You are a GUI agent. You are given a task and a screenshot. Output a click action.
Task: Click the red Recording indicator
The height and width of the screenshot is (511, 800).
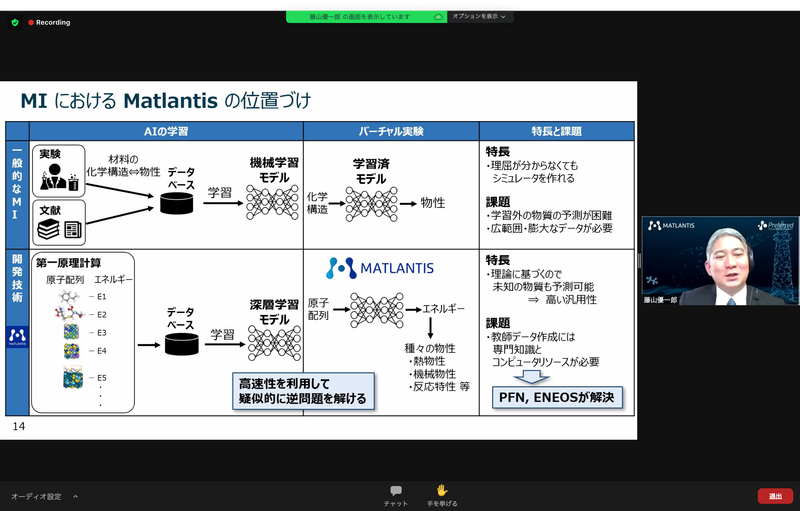click(x=49, y=22)
